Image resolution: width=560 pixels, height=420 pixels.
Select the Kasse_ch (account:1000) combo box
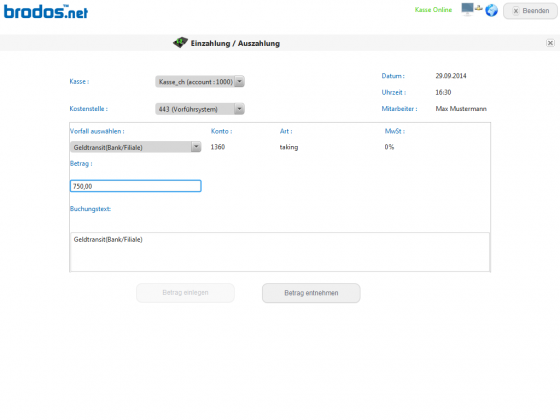tap(200, 81)
